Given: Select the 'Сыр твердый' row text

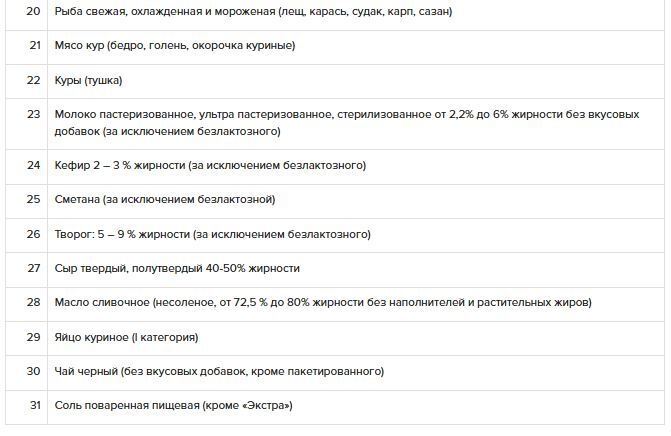Looking at the screenshot, I should pos(177,268).
